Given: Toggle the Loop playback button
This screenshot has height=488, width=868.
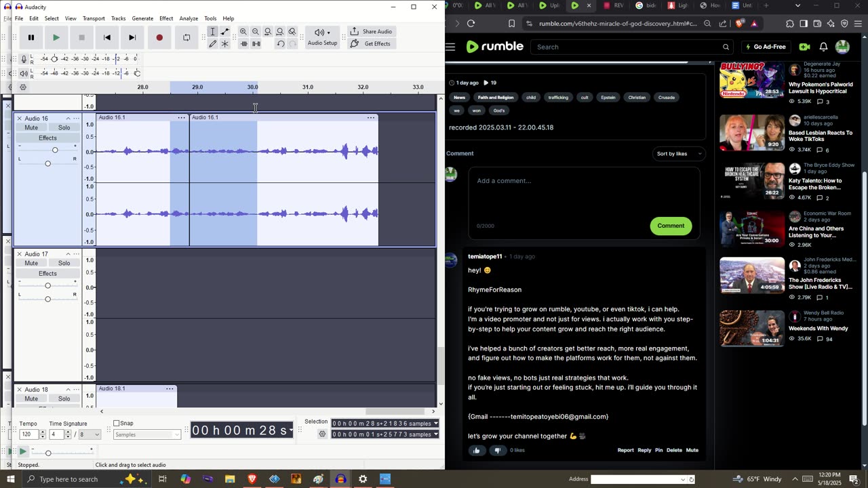Looking at the screenshot, I should pos(186,38).
